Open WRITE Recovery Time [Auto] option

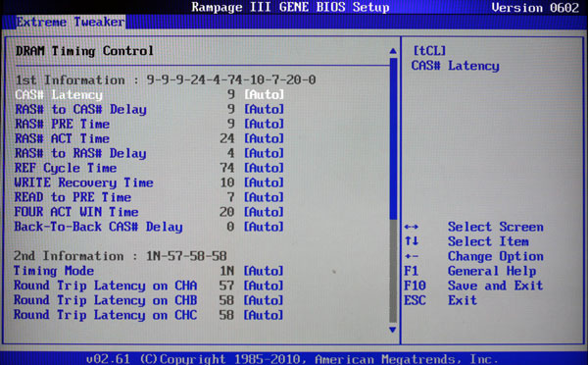pos(264,182)
